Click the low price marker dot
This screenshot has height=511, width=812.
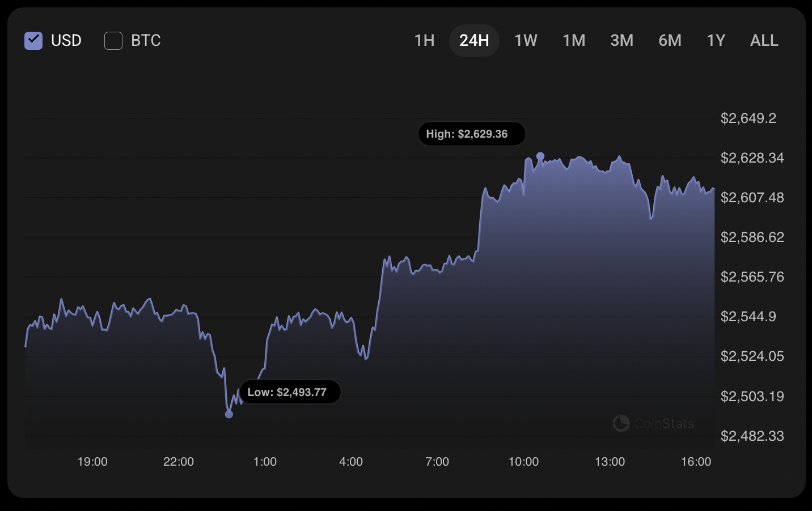click(x=229, y=414)
